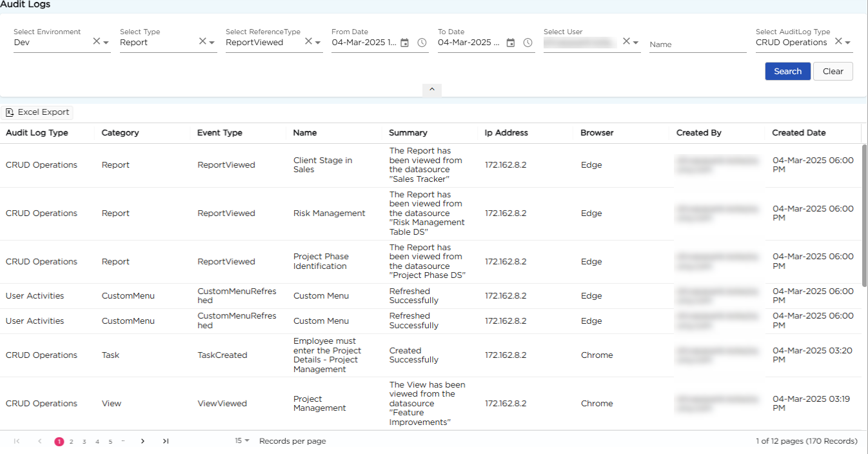Click the vertical table scrollbar

[x=864, y=215]
